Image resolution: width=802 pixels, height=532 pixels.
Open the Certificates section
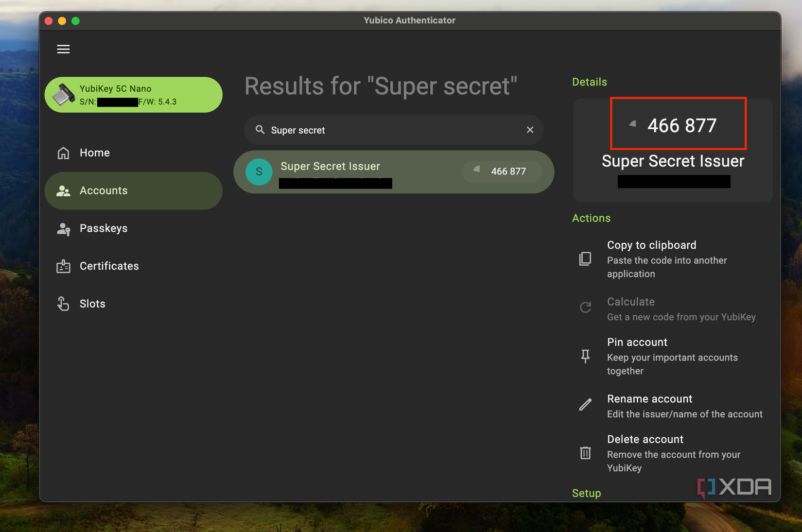[133, 266]
